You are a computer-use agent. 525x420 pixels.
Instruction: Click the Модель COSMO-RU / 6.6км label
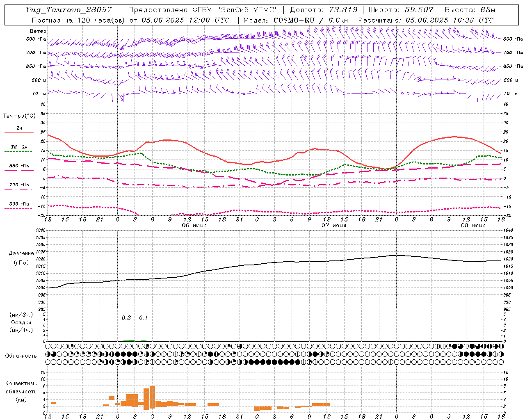point(295,20)
